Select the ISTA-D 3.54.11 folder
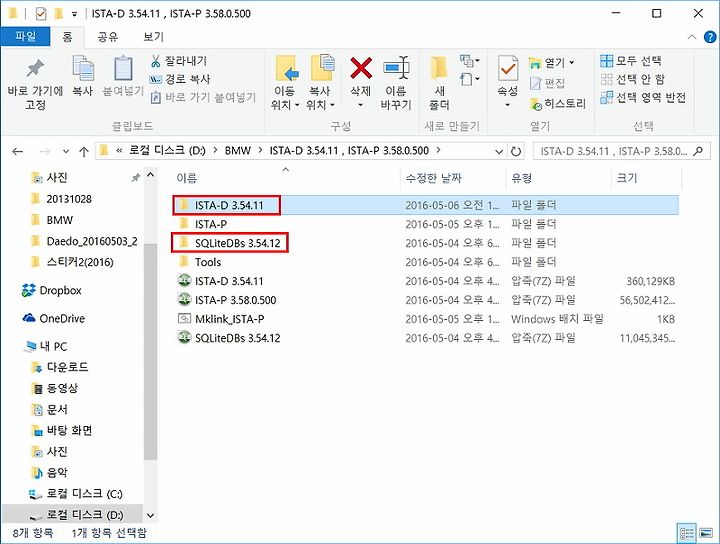Viewport: 720px width, 544px height. [425, 205]
